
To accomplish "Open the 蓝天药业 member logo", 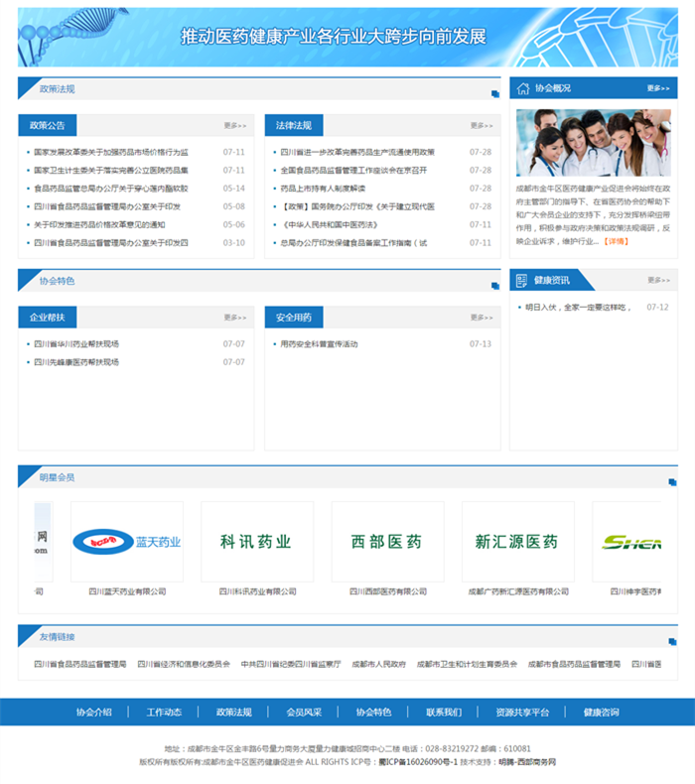I will 127,542.
